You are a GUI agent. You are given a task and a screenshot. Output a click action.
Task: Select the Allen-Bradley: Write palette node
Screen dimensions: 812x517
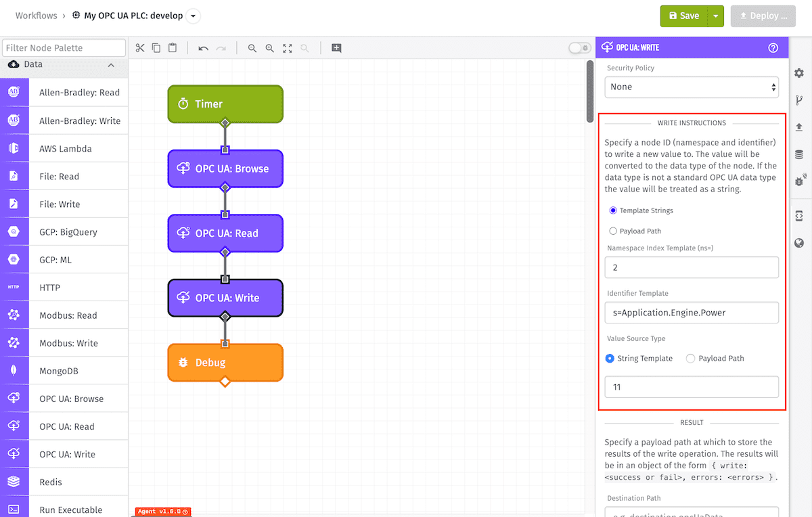64,121
